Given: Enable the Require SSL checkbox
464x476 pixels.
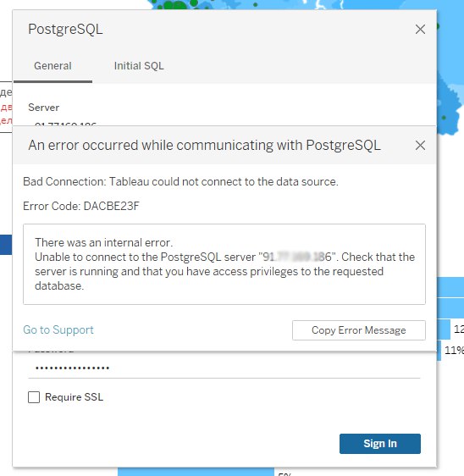Looking at the screenshot, I should tap(34, 396).
